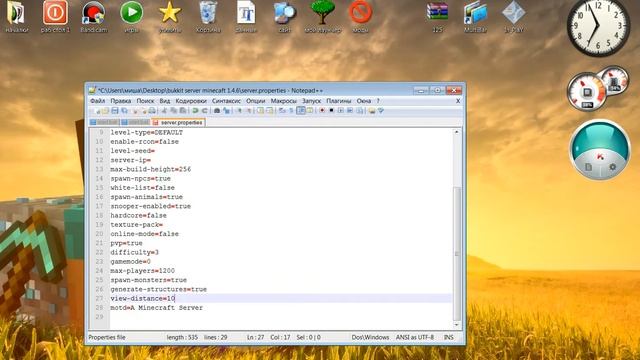
Task: Open the Окна menu
Action: [364, 101]
